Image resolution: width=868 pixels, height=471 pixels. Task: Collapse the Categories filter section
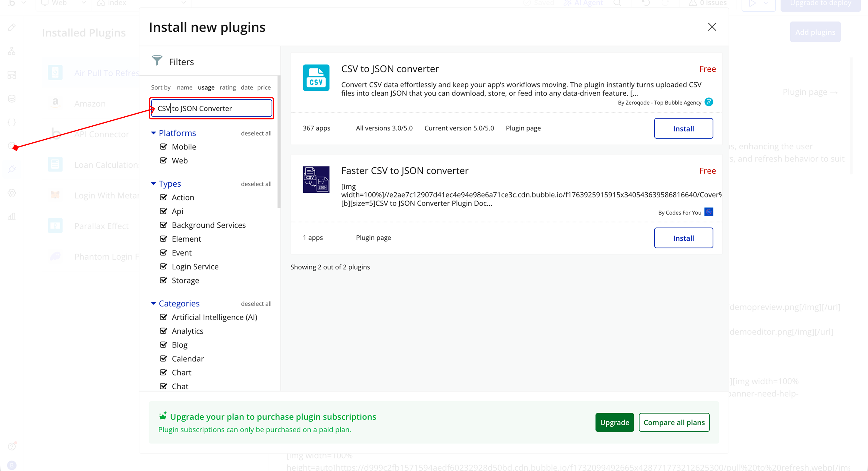coord(153,303)
